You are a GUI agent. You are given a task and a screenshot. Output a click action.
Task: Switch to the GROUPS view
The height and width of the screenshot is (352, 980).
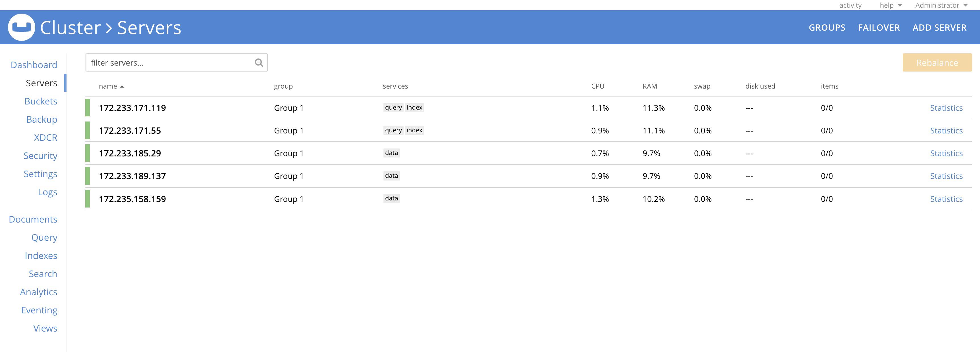click(x=827, y=27)
